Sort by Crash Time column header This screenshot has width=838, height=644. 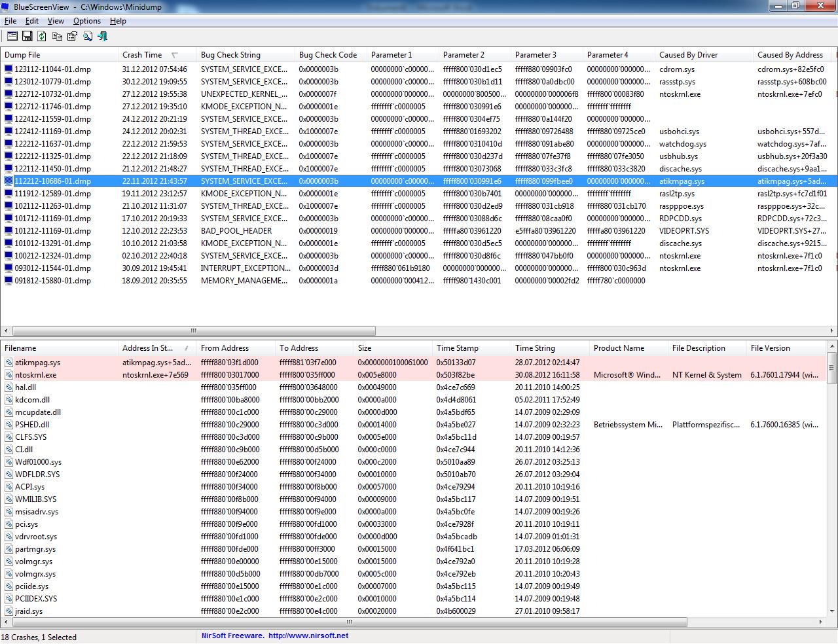[x=157, y=55]
